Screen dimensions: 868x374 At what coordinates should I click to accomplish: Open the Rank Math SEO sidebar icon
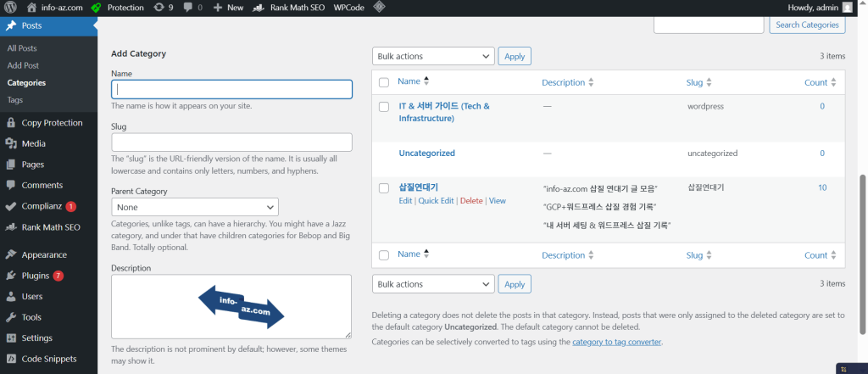click(x=11, y=226)
